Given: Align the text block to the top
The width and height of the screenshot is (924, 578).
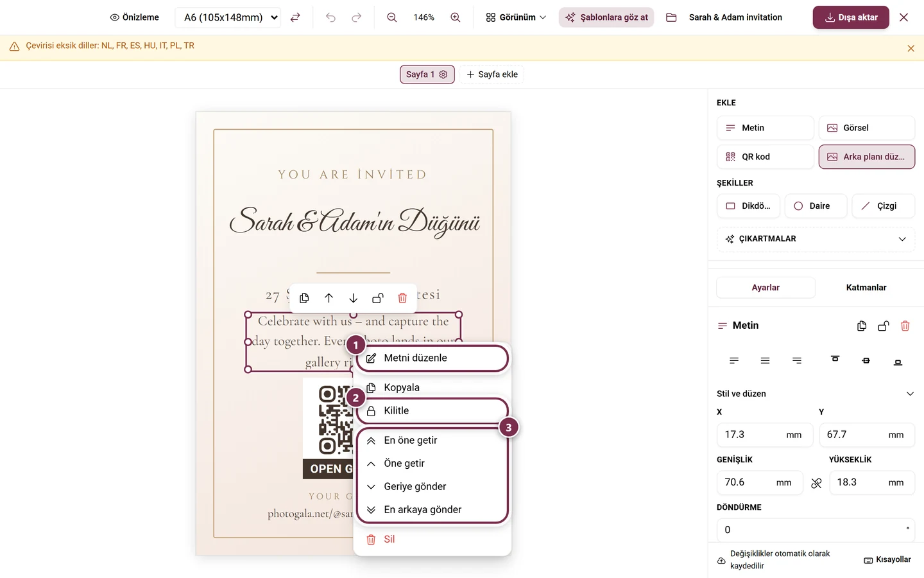Looking at the screenshot, I should pyautogui.click(x=835, y=360).
